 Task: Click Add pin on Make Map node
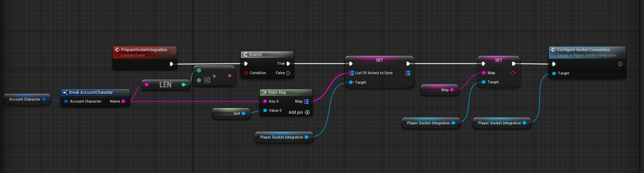pyautogui.click(x=299, y=112)
